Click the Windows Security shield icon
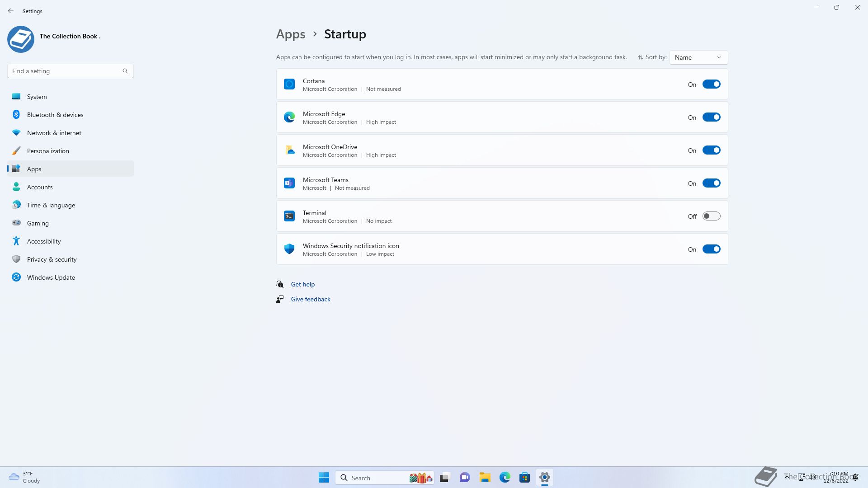The image size is (868, 488). [289, 249]
